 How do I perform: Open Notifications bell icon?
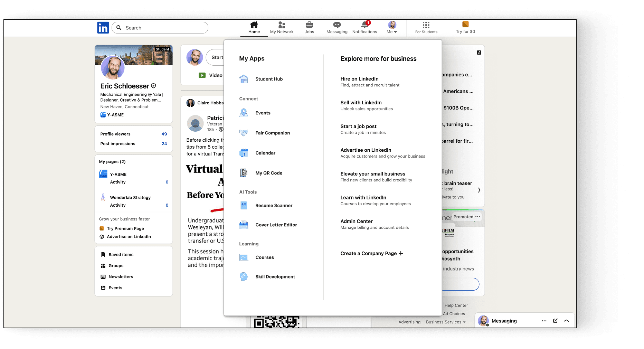tap(364, 25)
